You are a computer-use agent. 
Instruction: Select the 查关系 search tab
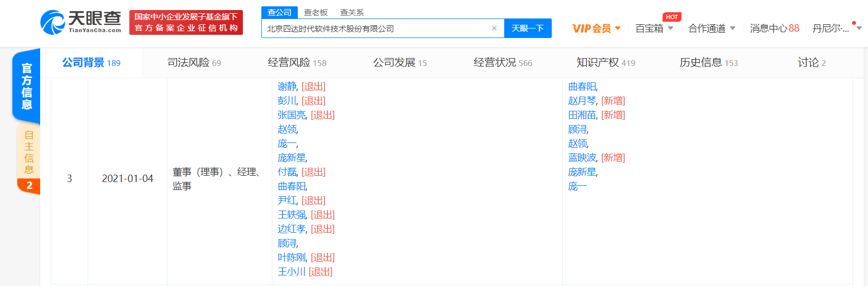point(352,12)
